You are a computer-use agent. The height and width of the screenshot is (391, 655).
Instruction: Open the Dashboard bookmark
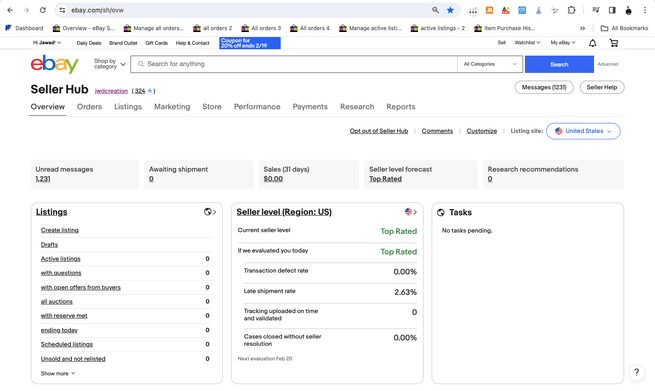(x=24, y=28)
